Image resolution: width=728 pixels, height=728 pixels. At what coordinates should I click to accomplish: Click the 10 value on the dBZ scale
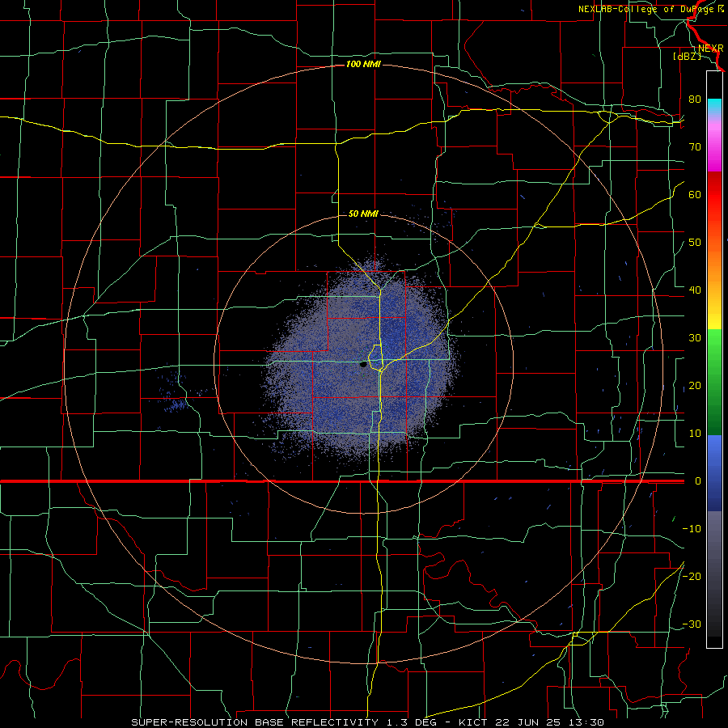coord(695,434)
